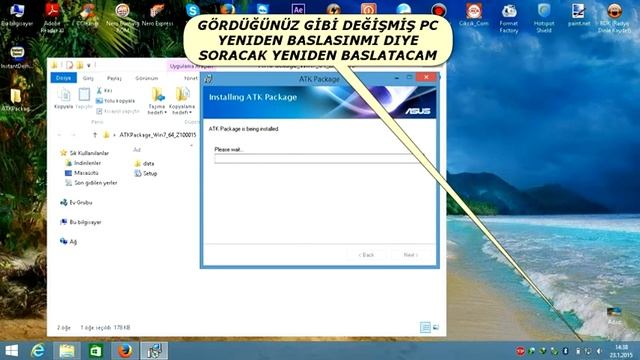The width and height of the screenshot is (640, 360).
Task: Open Firefox from taskbar
Action: point(125,351)
